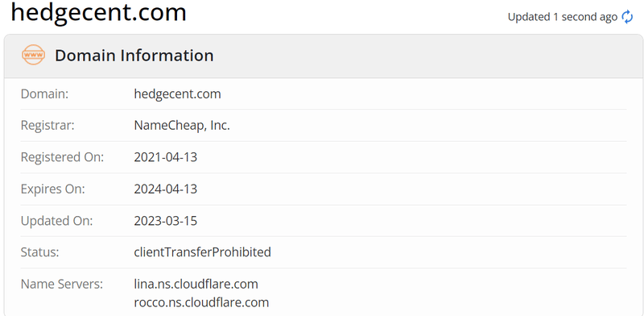Click the 'Name Servers:' field label
This screenshot has width=644, height=316.
click(62, 284)
